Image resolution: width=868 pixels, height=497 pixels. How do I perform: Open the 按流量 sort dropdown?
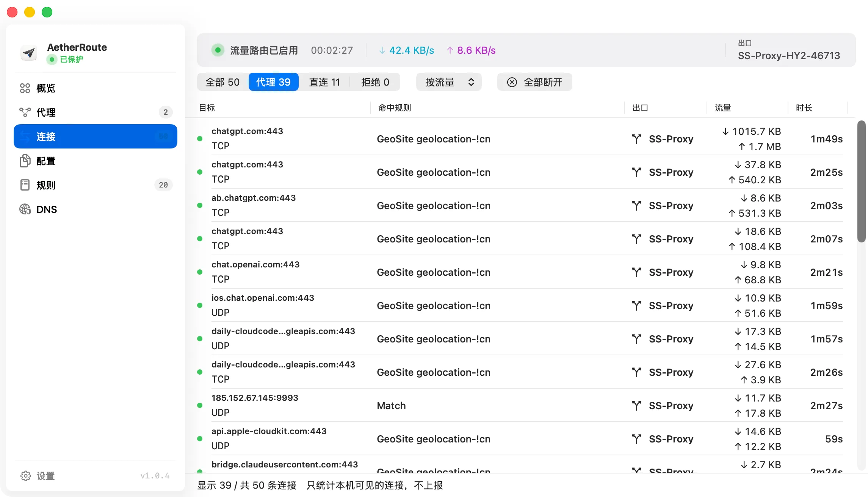point(449,82)
